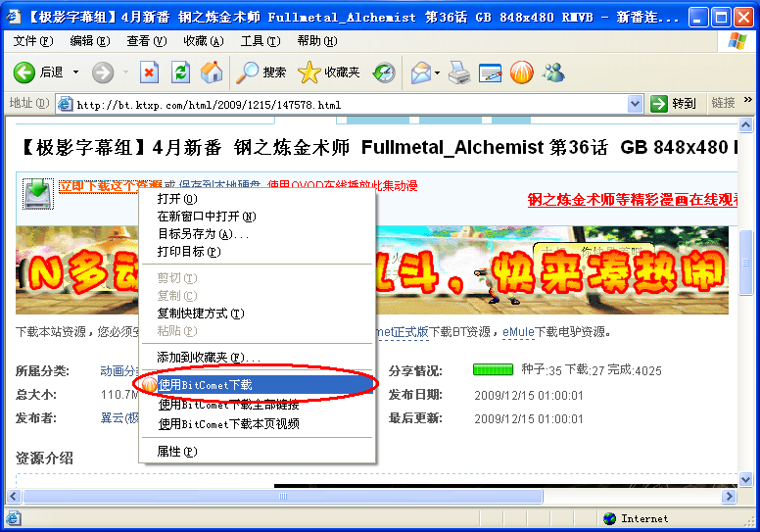This screenshot has height=532, width=760.
Task: Click the IE icon in title bar
Action: pos(13,17)
